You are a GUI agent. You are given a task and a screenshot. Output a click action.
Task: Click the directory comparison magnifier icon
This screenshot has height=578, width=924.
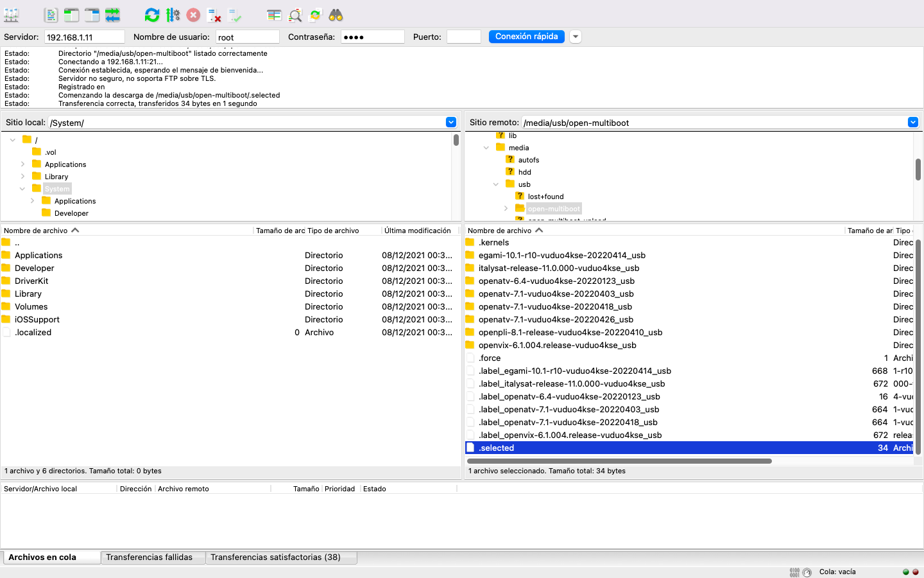tap(295, 15)
